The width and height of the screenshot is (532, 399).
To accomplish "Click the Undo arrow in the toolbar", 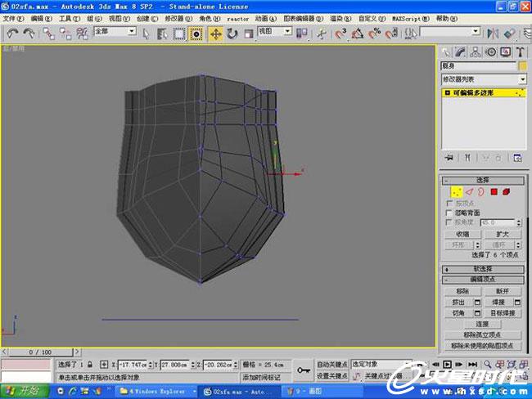I will point(12,34).
